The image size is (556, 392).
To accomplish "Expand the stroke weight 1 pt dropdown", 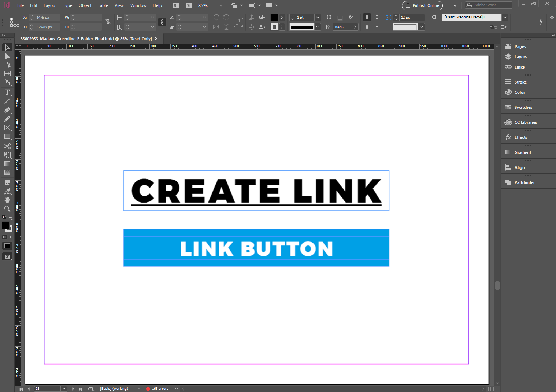I will (x=318, y=17).
